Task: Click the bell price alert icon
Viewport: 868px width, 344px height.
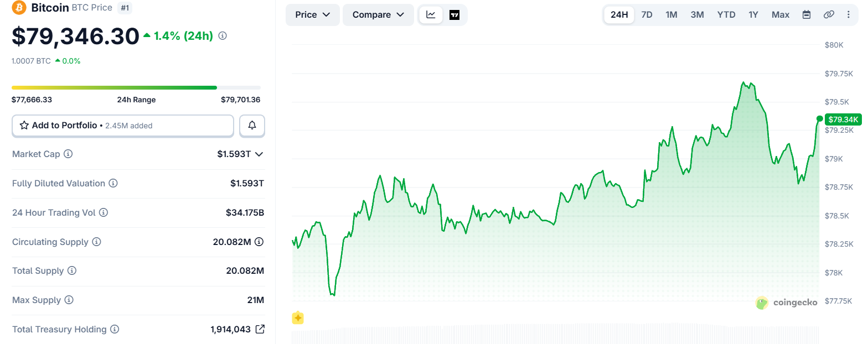Action: point(252,126)
